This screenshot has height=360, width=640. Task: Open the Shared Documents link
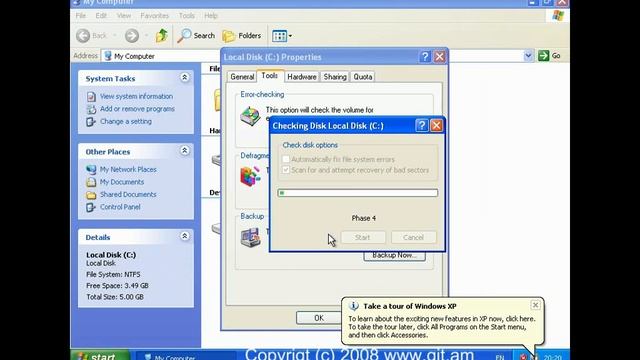[x=128, y=195]
